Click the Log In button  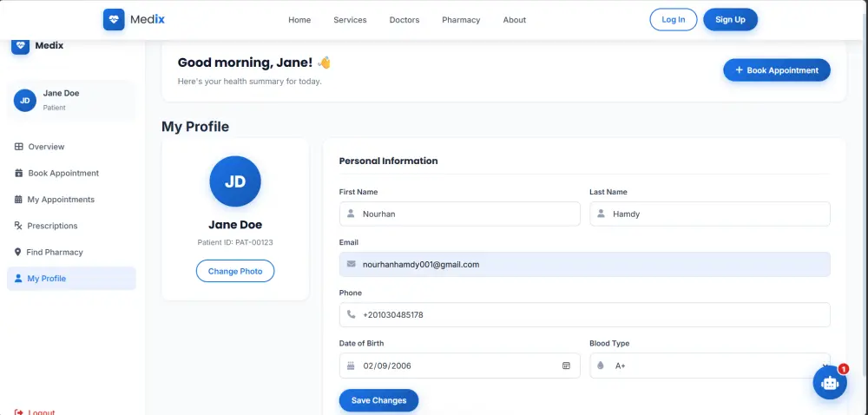coord(674,19)
